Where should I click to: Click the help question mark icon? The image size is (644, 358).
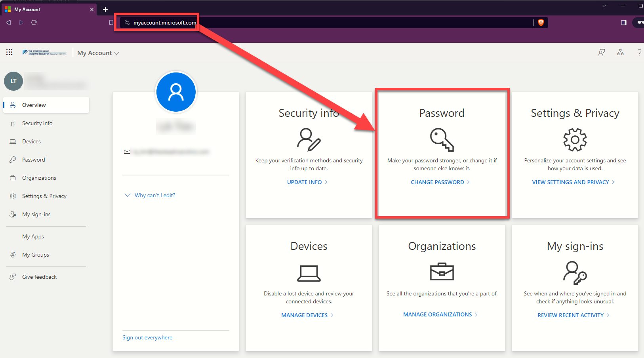tap(639, 52)
